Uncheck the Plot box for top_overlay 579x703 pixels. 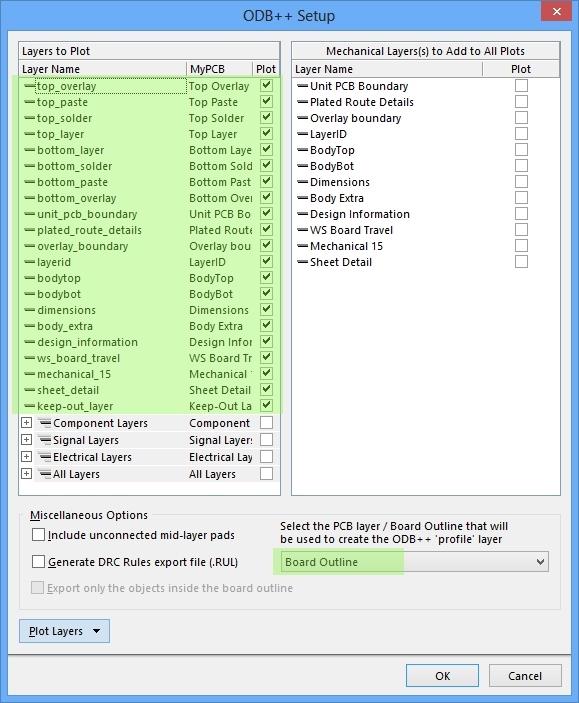pos(266,86)
